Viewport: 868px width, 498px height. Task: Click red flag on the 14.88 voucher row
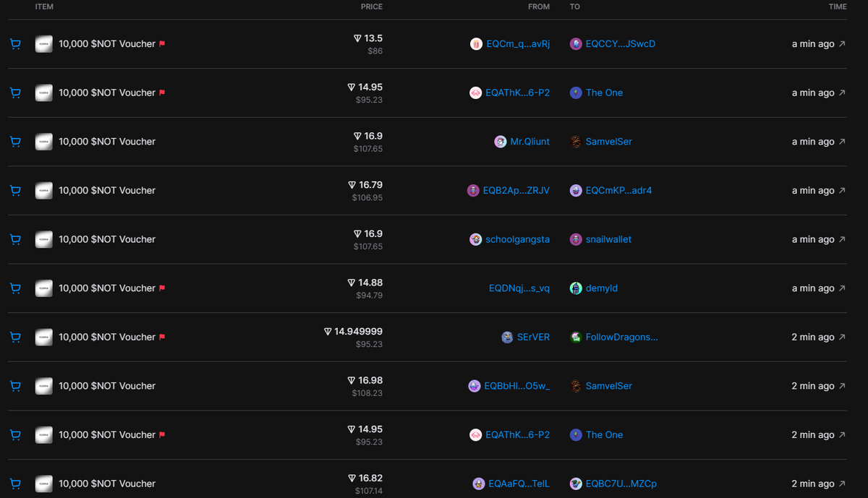click(162, 288)
